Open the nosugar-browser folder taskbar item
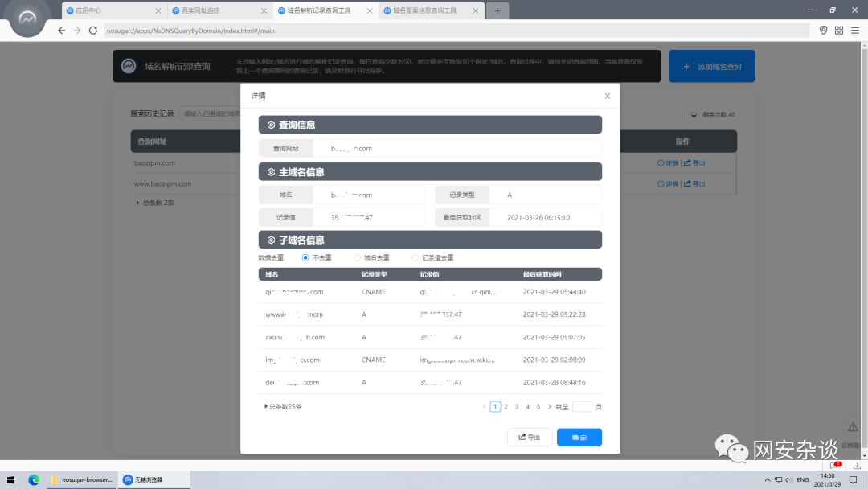This screenshot has width=868, height=489. (x=81, y=479)
